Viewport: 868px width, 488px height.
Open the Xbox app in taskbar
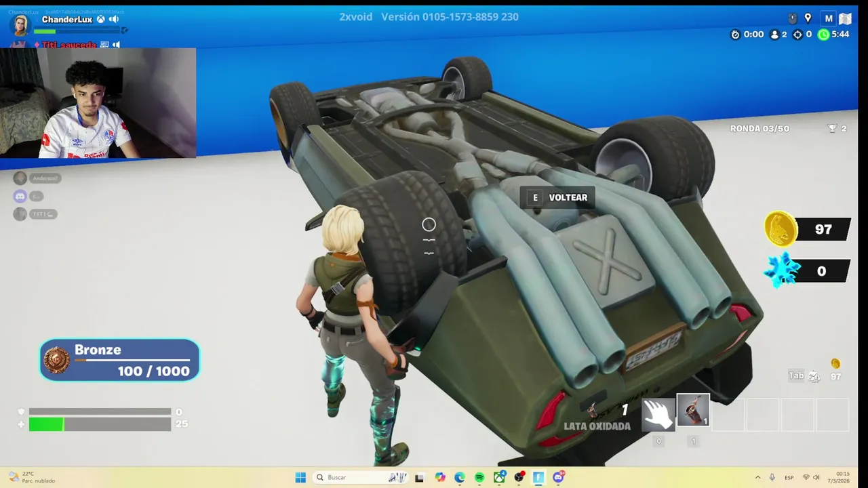point(499,477)
